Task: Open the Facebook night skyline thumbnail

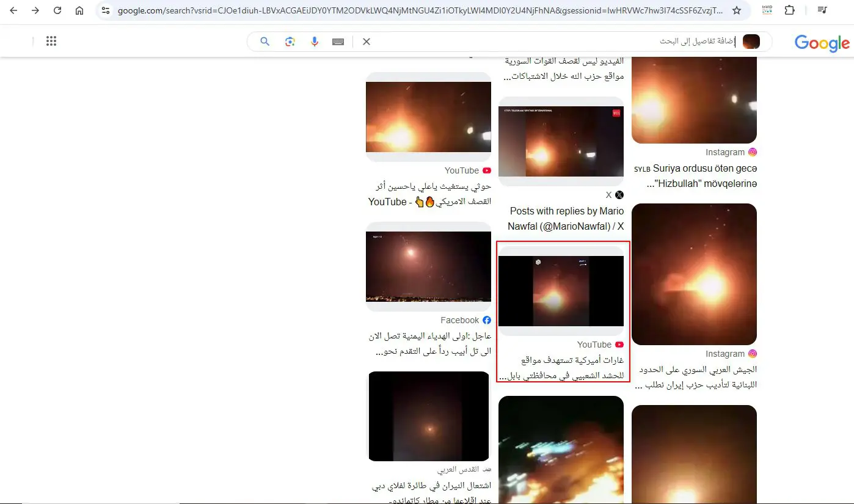Action: (428, 267)
